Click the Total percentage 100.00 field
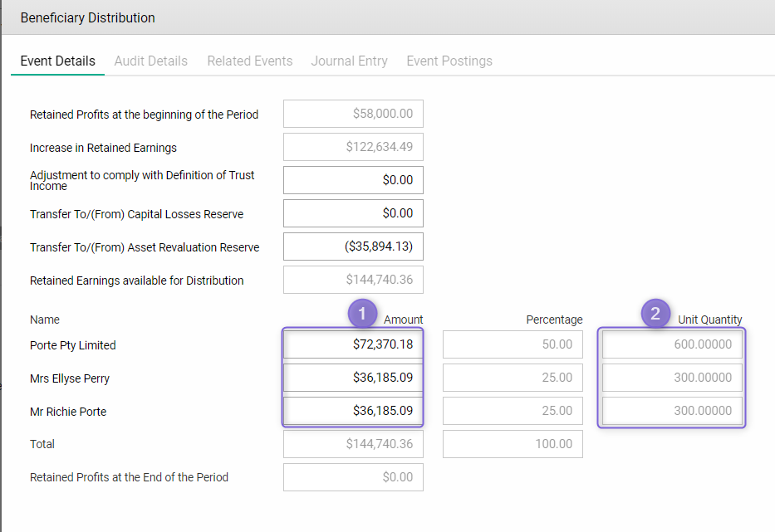This screenshot has width=775, height=532. (513, 443)
